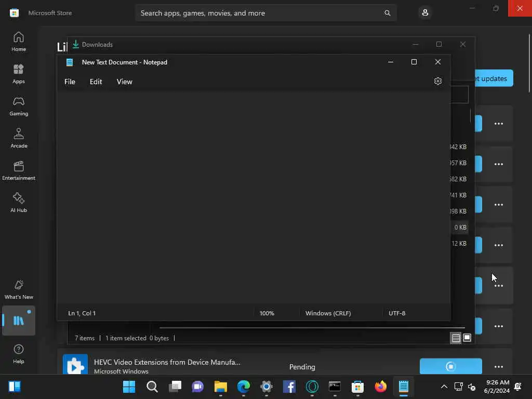Stop the pending HEVC Video Extensions download
Image resolution: width=532 pixels, height=399 pixels.
tap(450, 366)
